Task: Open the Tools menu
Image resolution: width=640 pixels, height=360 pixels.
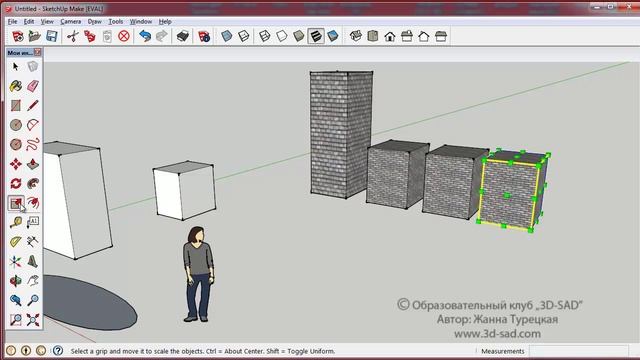Action: tap(116, 22)
